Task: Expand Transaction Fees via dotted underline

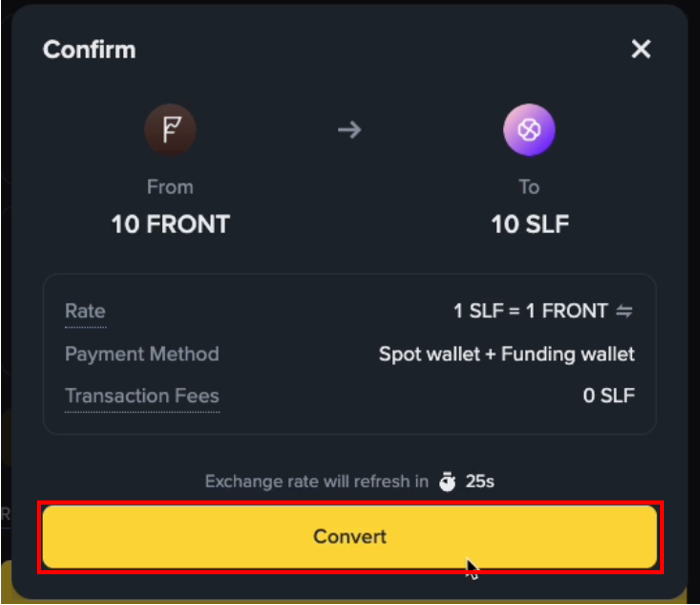Action: (142, 396)
